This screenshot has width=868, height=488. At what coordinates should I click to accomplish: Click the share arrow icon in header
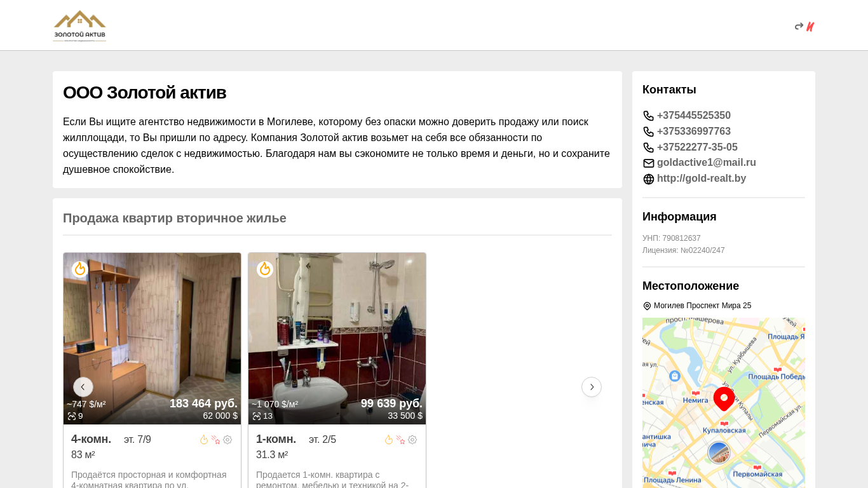click(x=799, y=27)
